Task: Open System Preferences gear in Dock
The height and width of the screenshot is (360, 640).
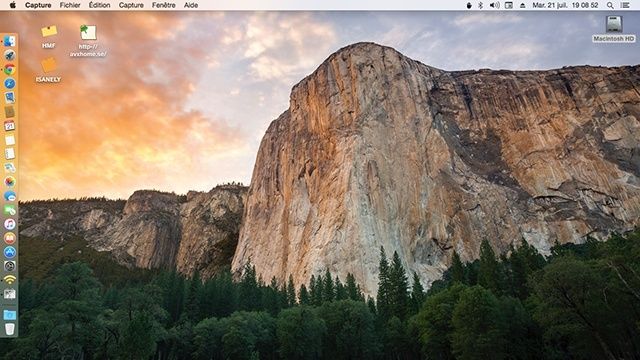Action: coord(9,266)
